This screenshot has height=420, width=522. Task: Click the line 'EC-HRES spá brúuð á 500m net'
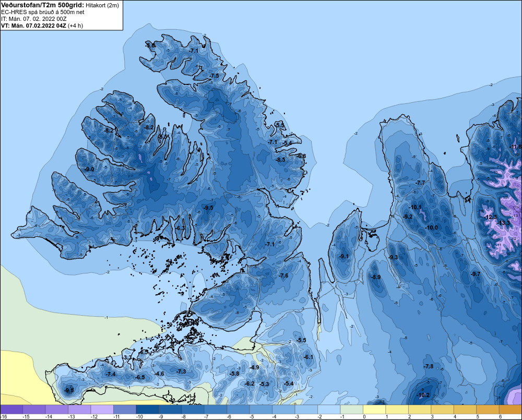(43, 12)
